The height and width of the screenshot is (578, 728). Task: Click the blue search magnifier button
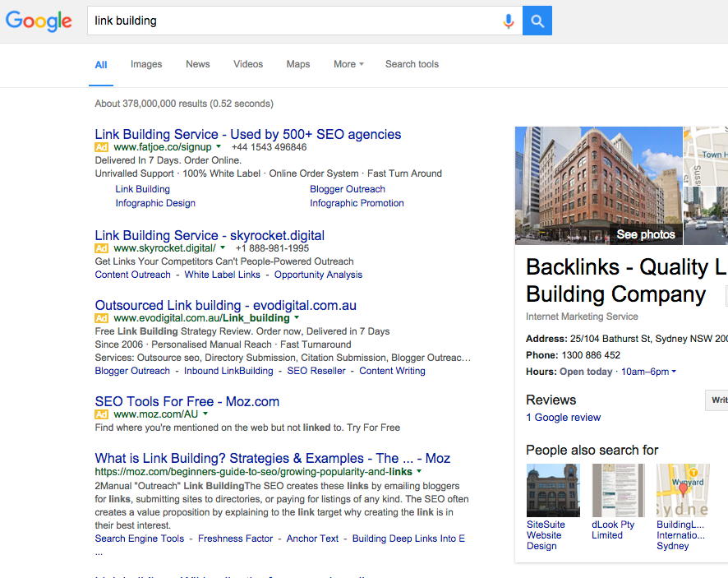coord(537,21)
